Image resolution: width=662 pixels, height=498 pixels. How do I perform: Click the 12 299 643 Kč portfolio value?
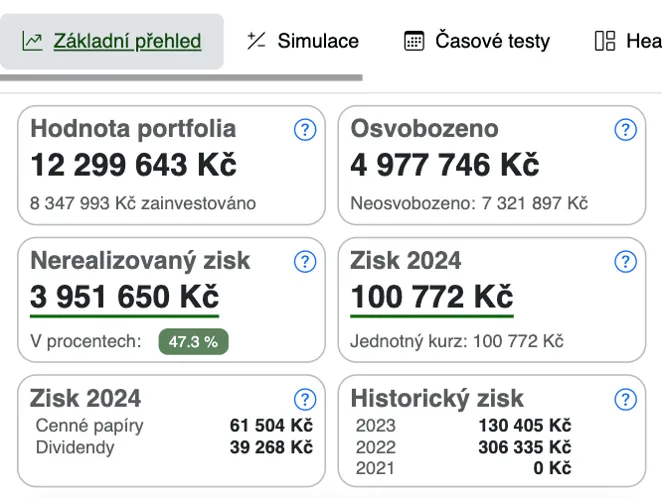coord(133,165)
